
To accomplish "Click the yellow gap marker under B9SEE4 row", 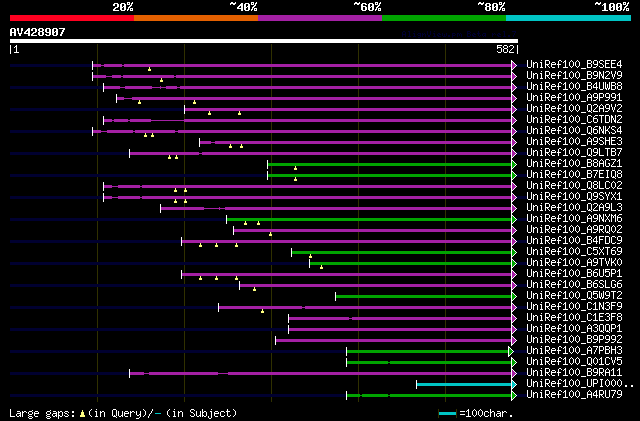I will (149, 69).
